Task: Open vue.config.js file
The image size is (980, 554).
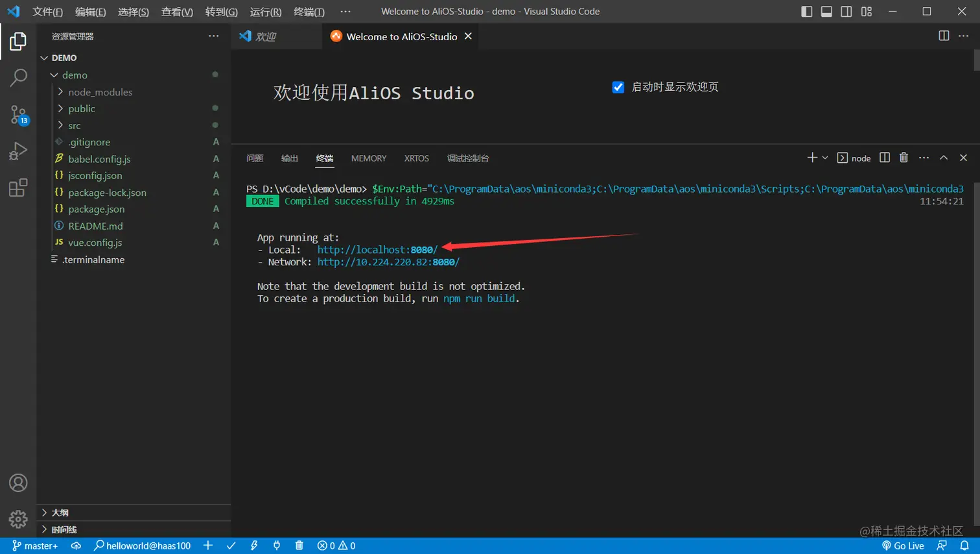Action: point(95,243)
